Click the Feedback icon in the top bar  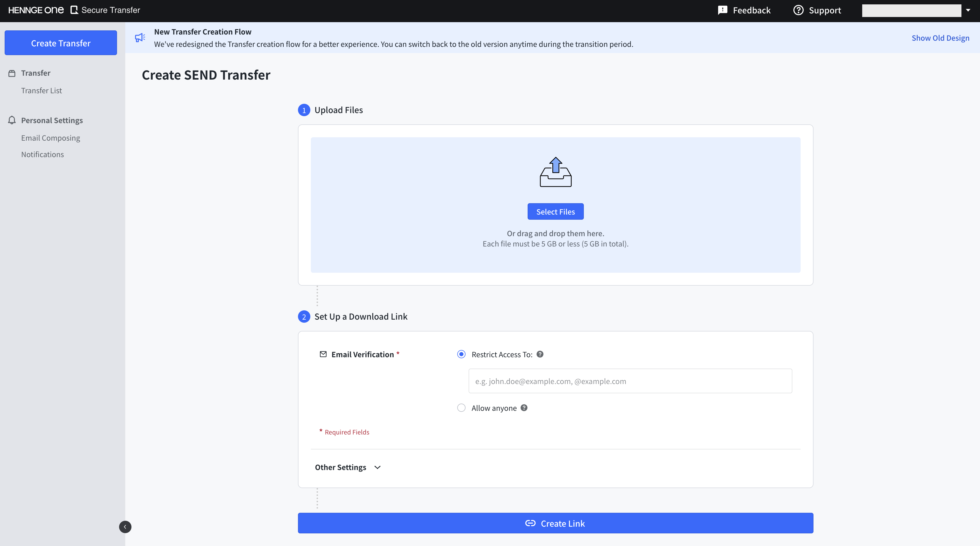[x=723, y=10]
